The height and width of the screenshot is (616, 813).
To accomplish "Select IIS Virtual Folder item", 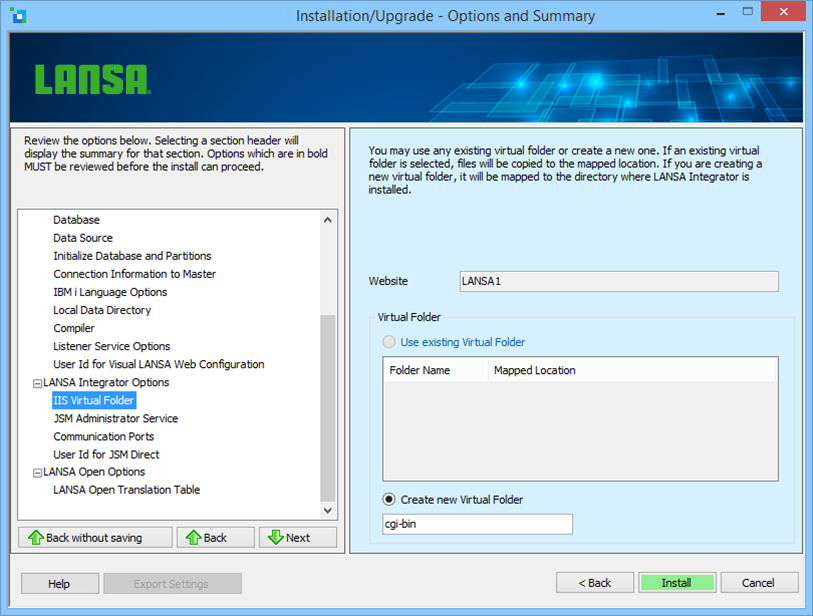I will coord(94,400).
